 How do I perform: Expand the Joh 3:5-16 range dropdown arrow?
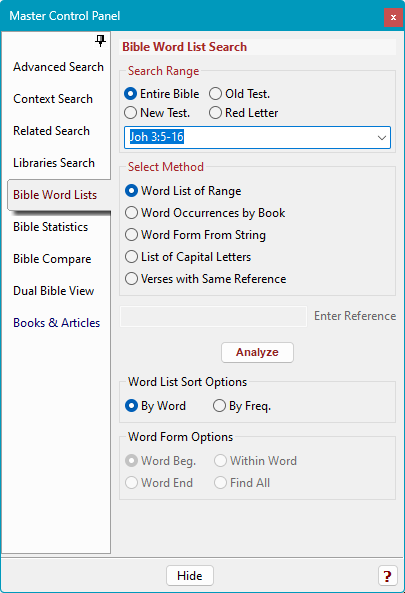tap(382, 138)
